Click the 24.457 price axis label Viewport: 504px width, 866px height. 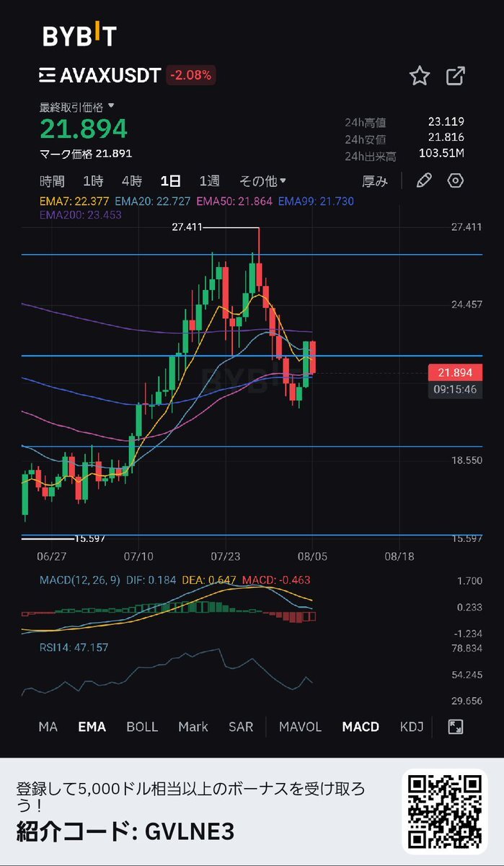(467, 305)
